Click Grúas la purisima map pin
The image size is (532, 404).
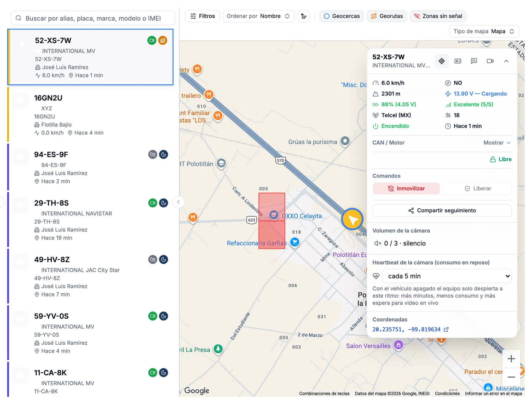click(x=345, y=141)
